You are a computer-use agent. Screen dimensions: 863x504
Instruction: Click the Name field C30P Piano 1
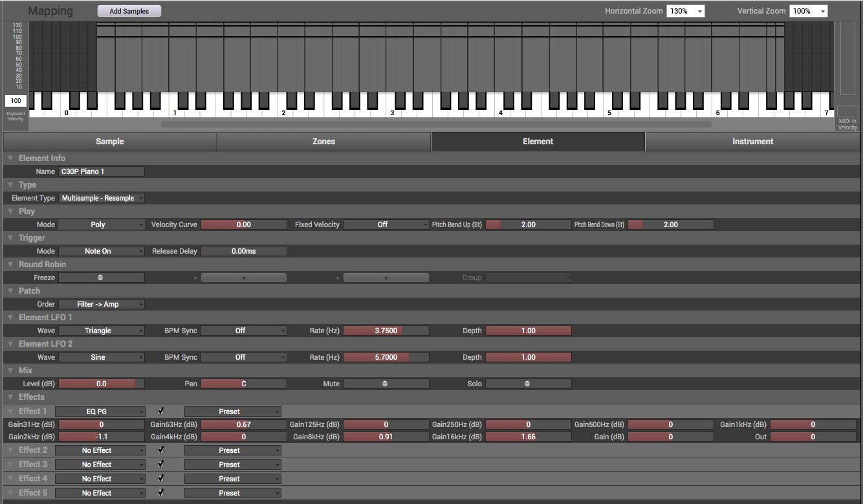[x=101, y=171]
